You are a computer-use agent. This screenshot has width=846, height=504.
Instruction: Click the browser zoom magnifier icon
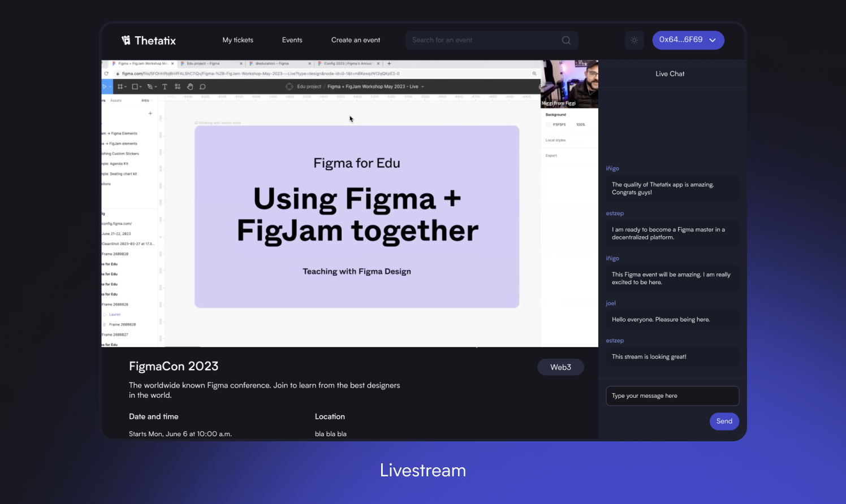point(534,73)
